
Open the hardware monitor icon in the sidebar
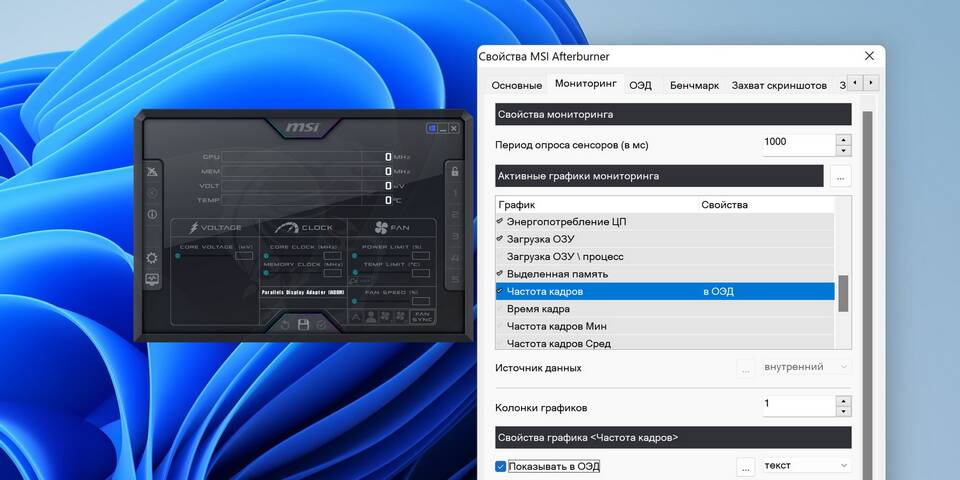152,280
